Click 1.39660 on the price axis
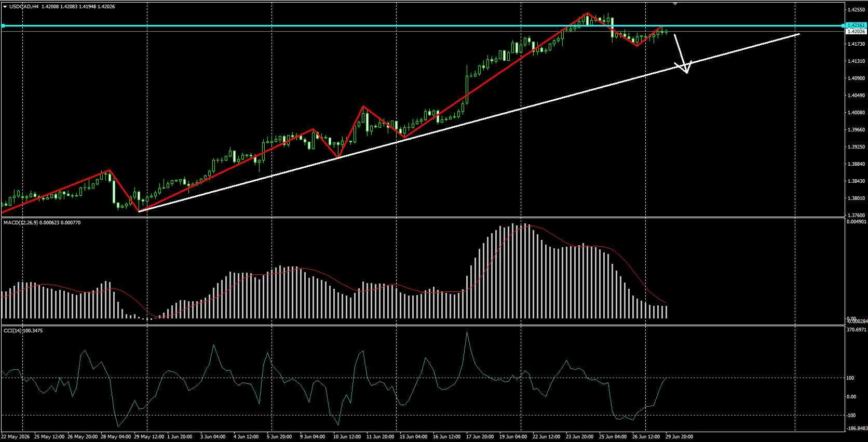This screenshot has width=868, height=442. click(x=856, y=130)
